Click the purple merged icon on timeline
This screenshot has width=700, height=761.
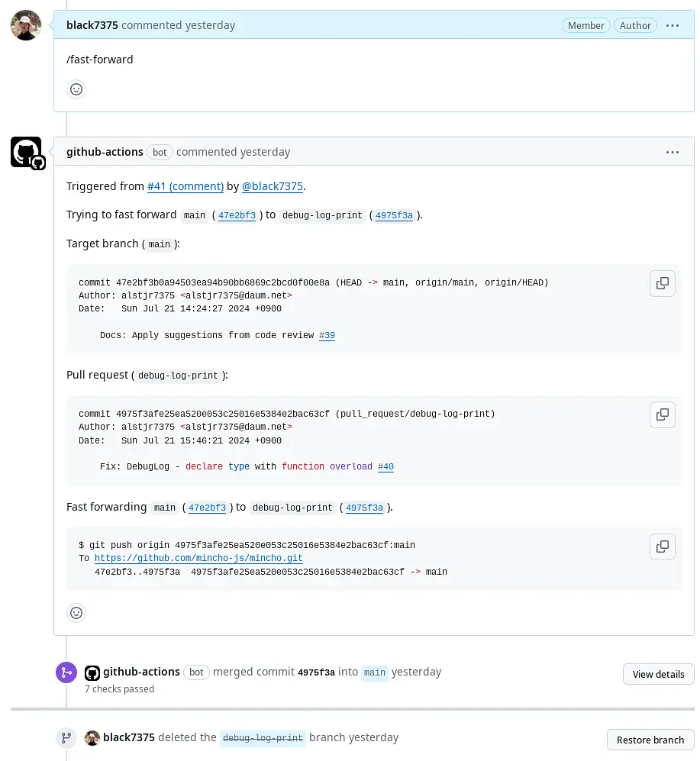point(66,672)
